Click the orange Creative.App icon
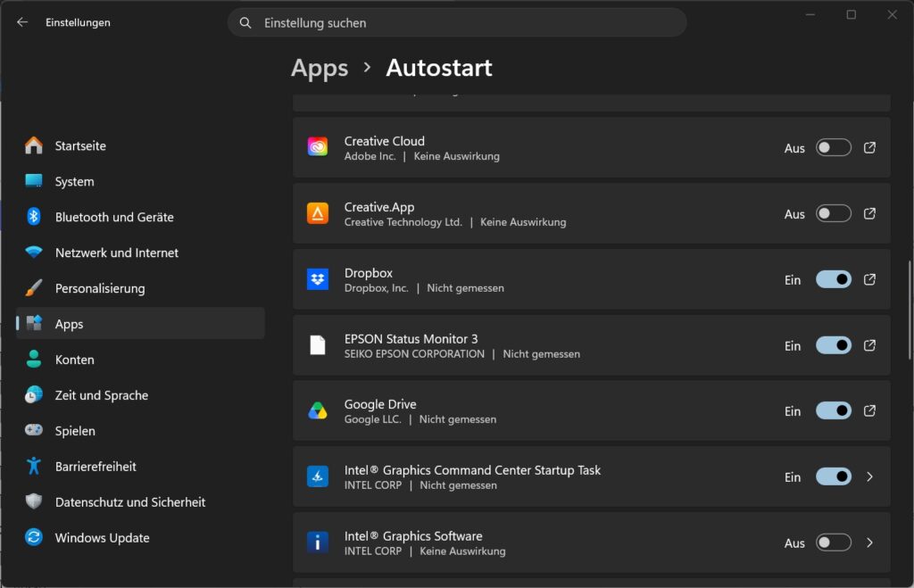This screenshot has height=588, width=914. point(318,213)
